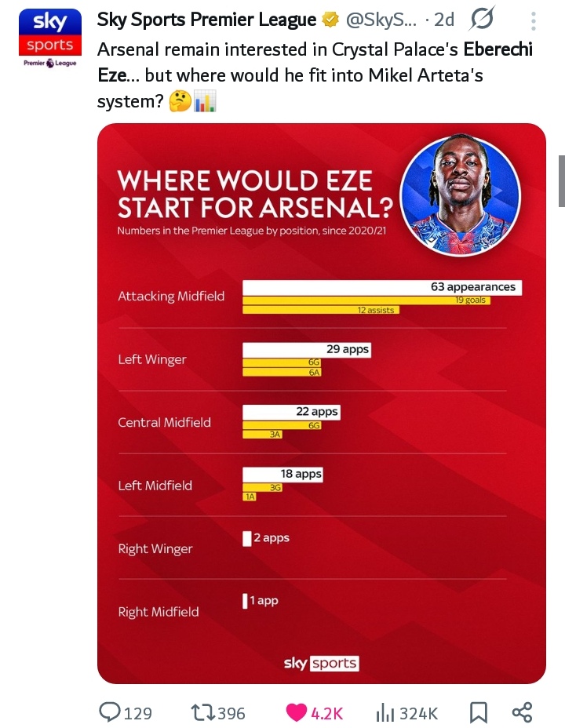View post analytics bar chart icon

(x=385, y=712)
